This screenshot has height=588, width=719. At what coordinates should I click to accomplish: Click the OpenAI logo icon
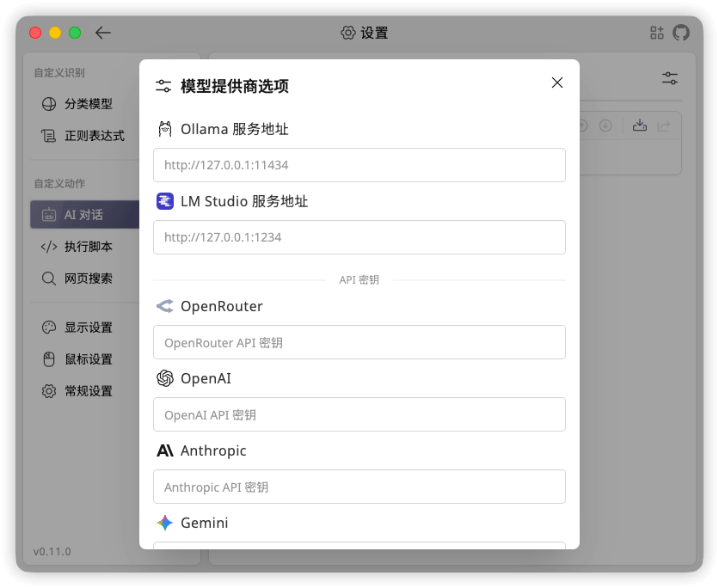pyautogui.click(x=165, y=378)
